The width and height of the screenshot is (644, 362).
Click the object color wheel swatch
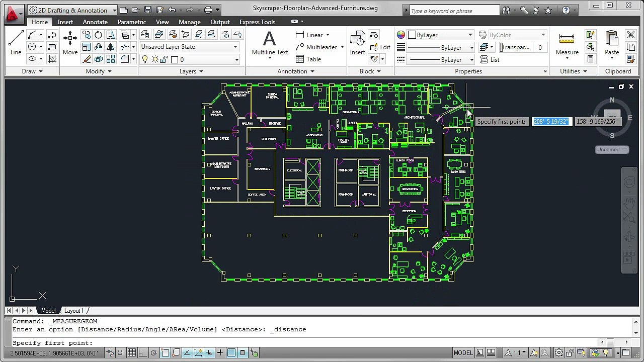pos(401,35)
